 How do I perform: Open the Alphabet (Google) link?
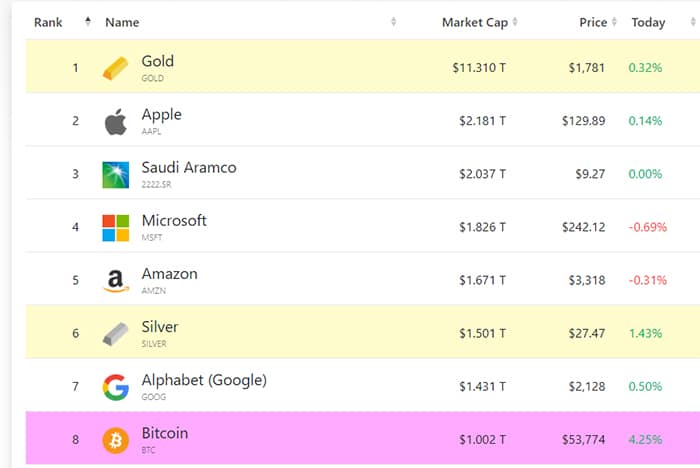[204, 380]
